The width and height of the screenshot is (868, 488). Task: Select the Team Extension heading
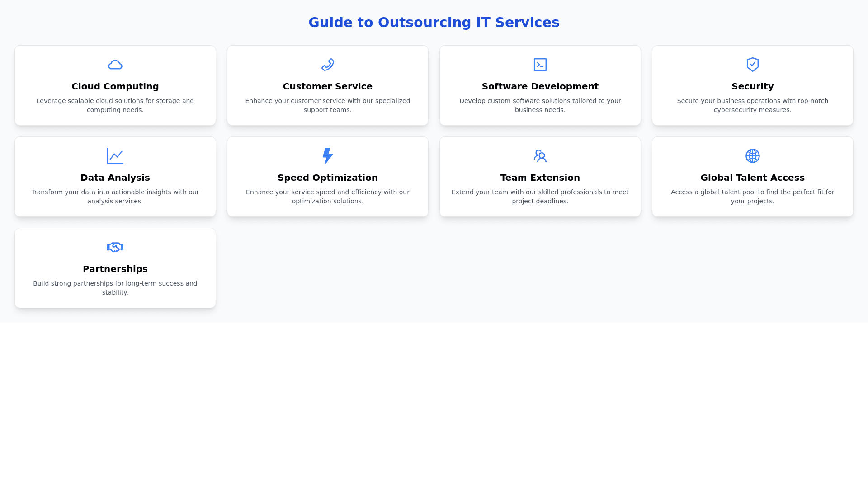(540, 178)
